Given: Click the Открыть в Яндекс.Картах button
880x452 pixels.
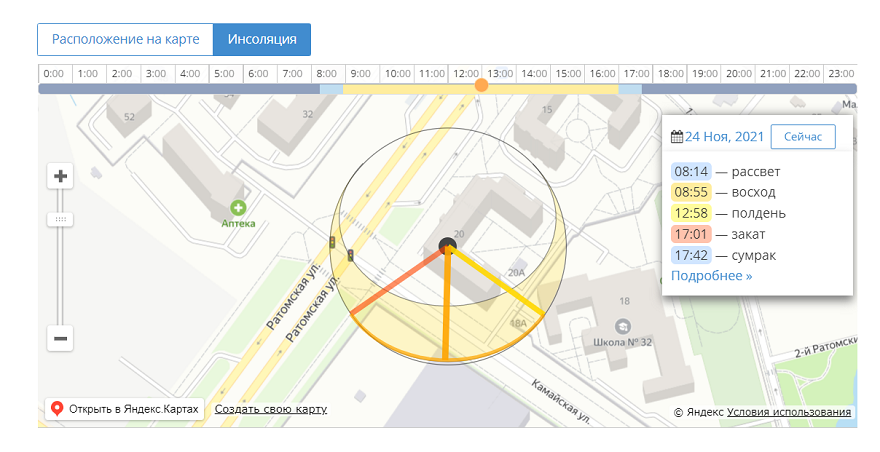Looking at the screenshot, I should (x=125, y=409).
